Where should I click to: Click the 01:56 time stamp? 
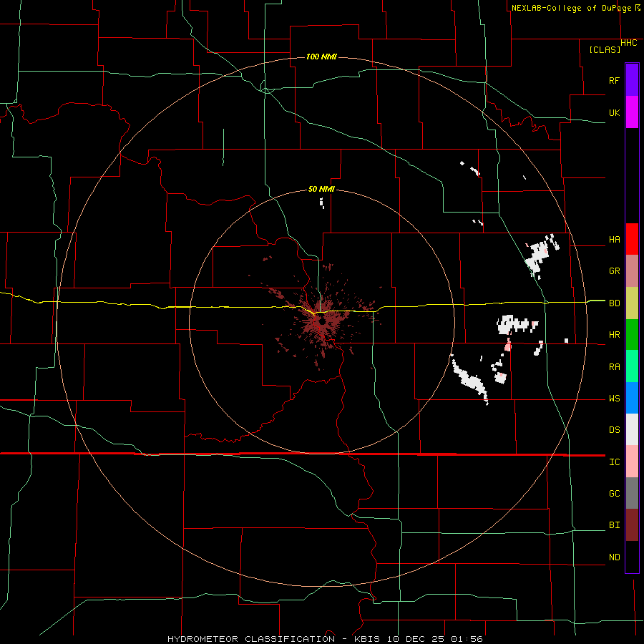point(467,639)
